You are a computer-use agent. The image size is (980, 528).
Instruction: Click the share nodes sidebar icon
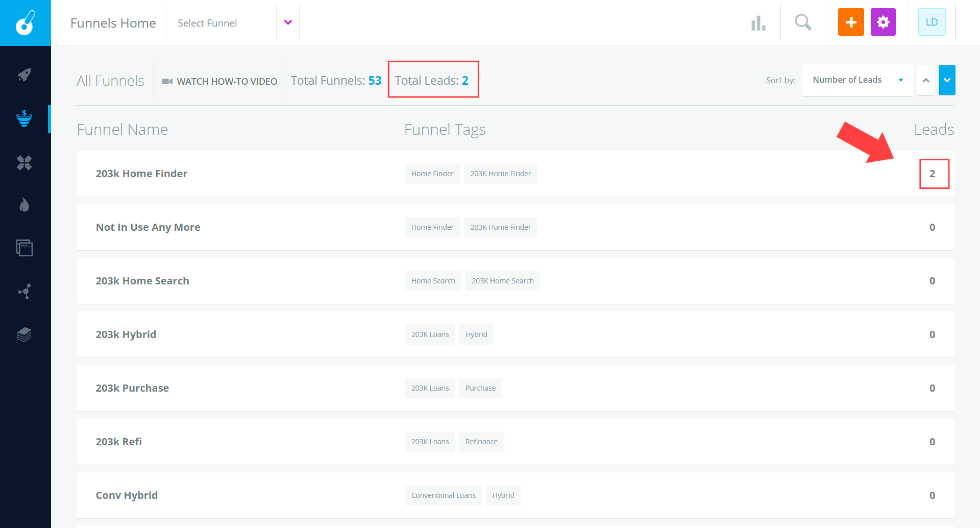[x=24, y=292]
